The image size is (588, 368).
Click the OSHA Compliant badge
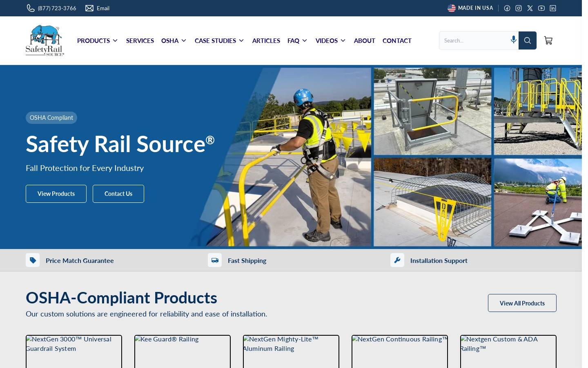point(51,118)
